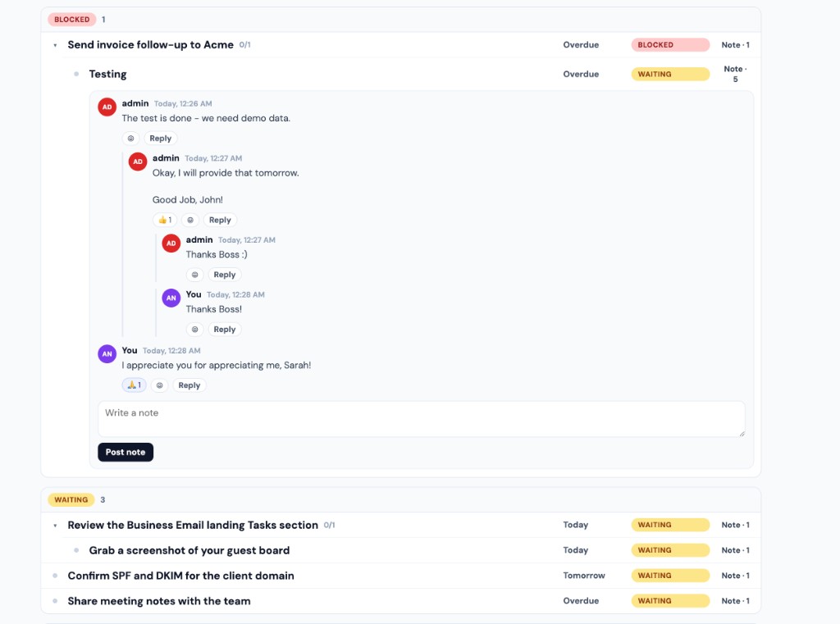Click admin avatar on 'Thanks Boss :)' reply
Image resolution: width=840 pixels, height=624 pixels.
tap(171, 244)
